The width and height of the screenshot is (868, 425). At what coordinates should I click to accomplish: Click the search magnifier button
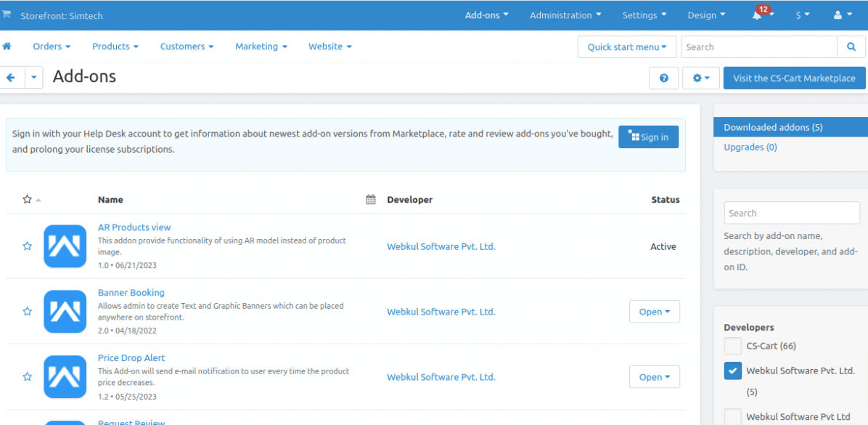click(851, 47)
